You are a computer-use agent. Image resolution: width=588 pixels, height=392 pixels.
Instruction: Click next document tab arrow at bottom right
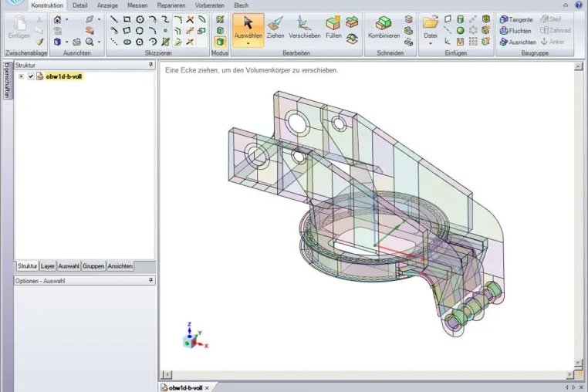click(x=574, y=387)
